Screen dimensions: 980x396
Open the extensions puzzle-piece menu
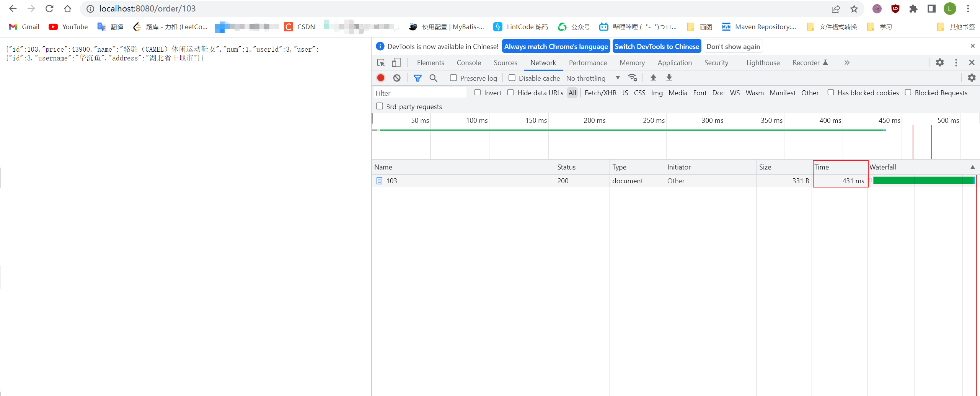913,8
